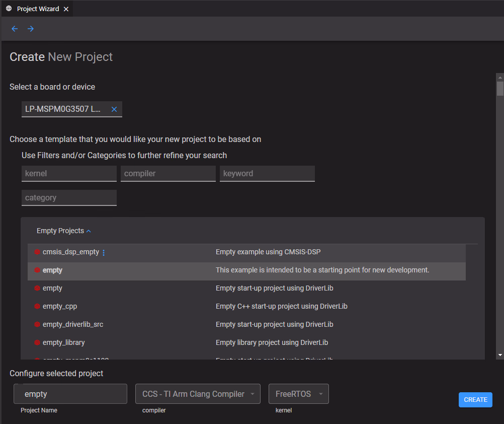Click the globe icon on Project Wizard tab
The width and height of the screenshot is (504, 424).
pos(9,9)
